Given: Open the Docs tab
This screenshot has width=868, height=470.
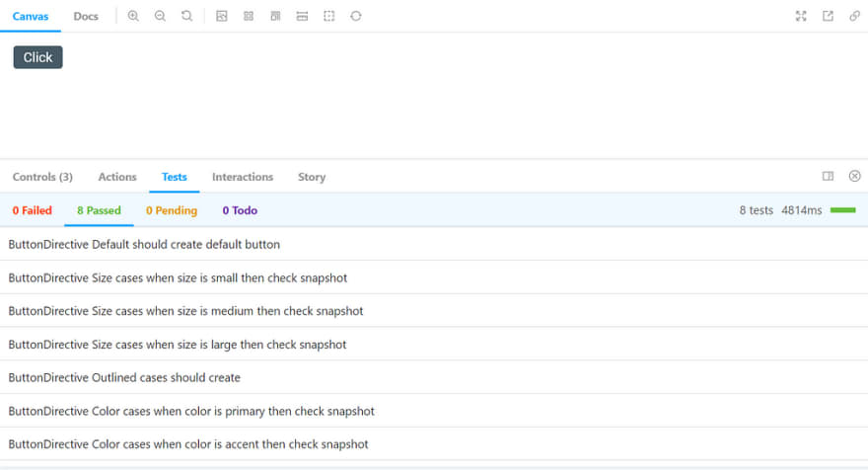Looking at the screenshot, I should pos(86,17).
